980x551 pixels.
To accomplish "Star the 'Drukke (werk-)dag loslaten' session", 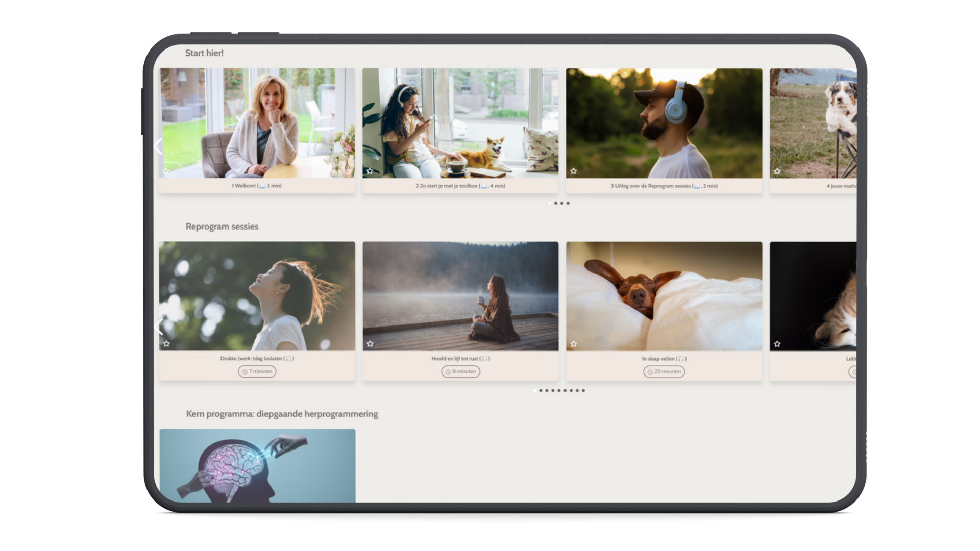I will point(166,344).
